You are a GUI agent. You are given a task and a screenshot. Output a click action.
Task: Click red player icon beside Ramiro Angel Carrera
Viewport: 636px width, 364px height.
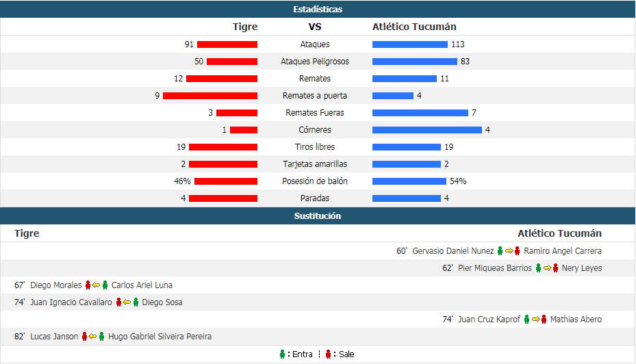tap(517, 251)
